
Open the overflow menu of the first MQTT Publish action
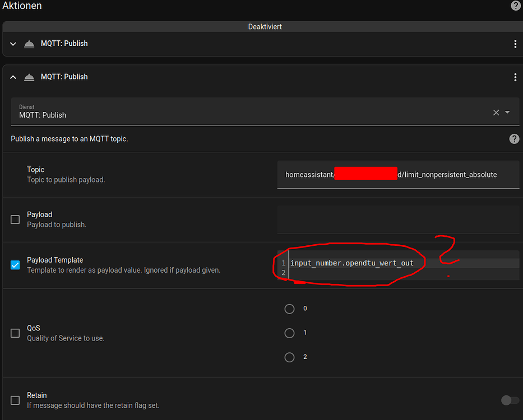point(515,43)
